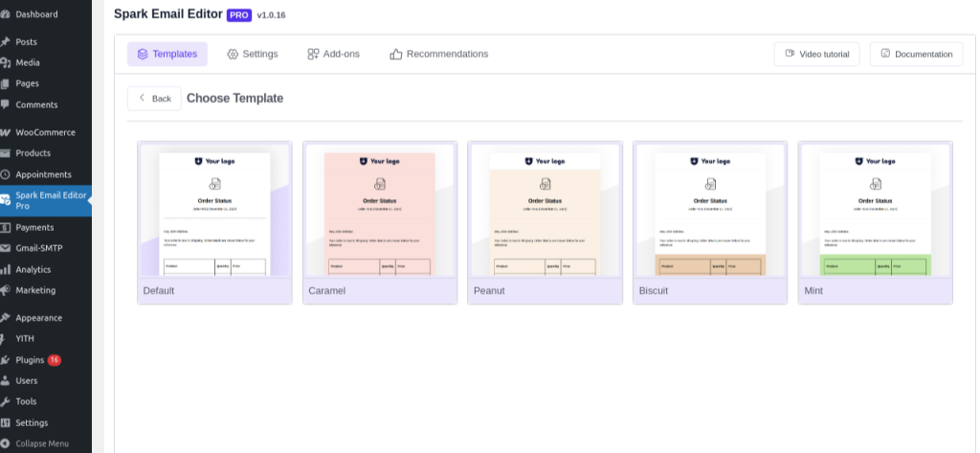
Task: Switch to the Templates tab
Action: click(167, 55)
